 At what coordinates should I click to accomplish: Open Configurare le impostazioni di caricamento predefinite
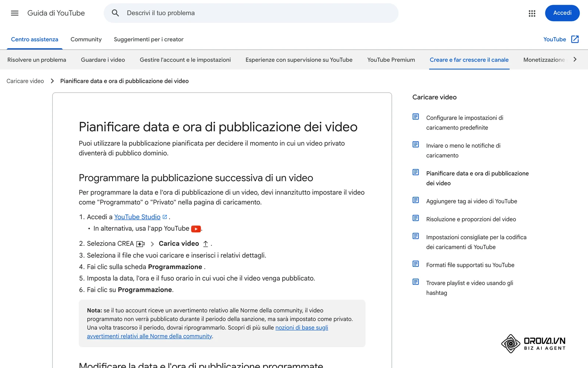coord(465,123)
